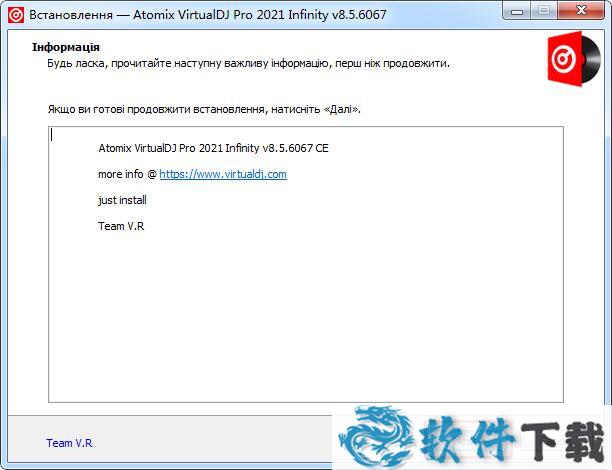Click the Team V.R footer link
Image resolution: width=612 pixels, height=470 pixels.
pyautogui.click(x=69, y=443)
